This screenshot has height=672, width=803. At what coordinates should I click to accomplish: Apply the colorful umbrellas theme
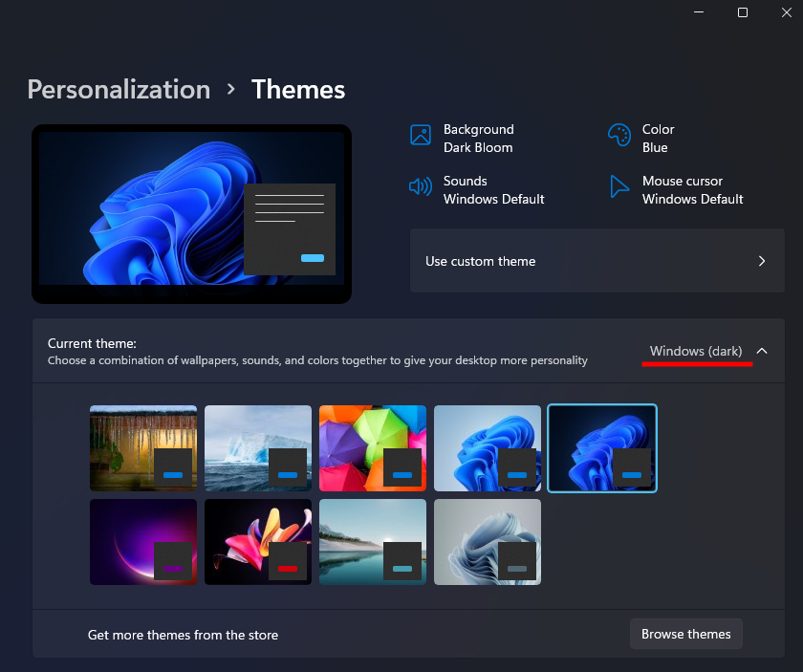(x=373, y=448)
